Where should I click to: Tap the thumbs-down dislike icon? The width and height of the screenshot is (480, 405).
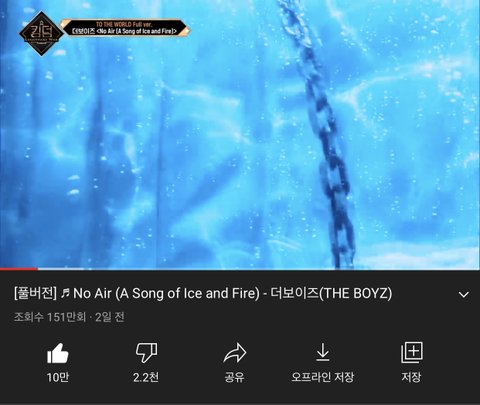(x=146, y=353)
